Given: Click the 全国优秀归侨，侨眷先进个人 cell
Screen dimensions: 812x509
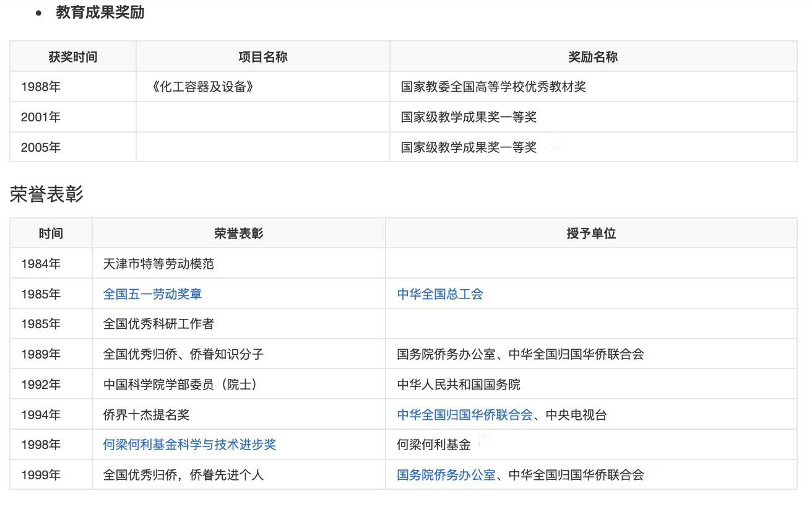Looking at the screenshot, I should tap(239, 475).
